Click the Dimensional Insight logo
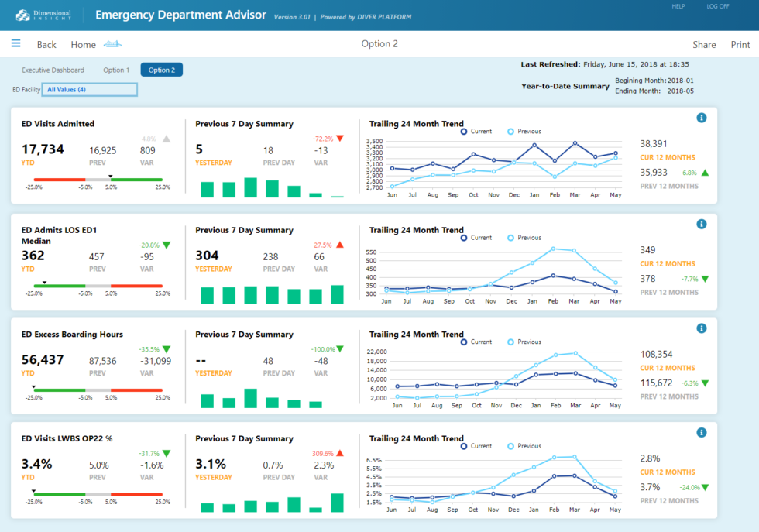 43,14
